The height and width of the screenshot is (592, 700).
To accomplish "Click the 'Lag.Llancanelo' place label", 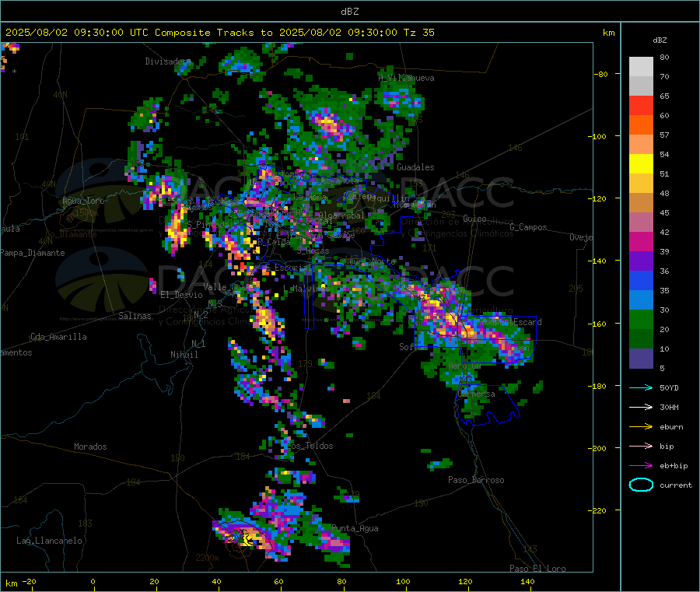I will click(x=50, y=541).
